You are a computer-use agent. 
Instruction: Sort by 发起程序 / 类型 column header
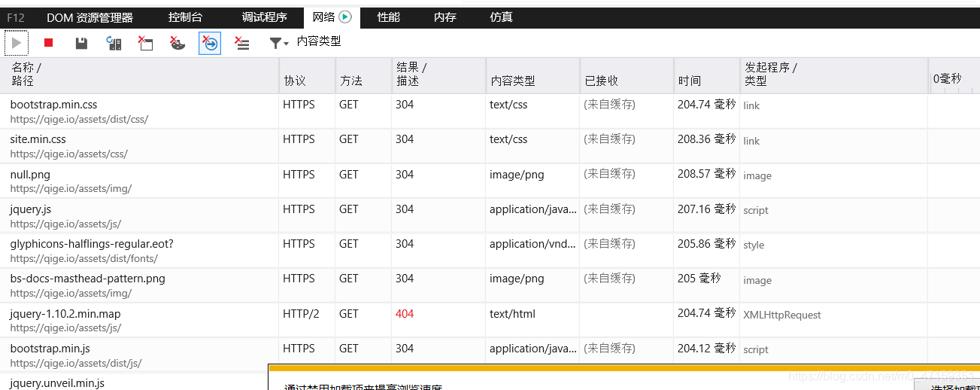(x=833, y=75)
